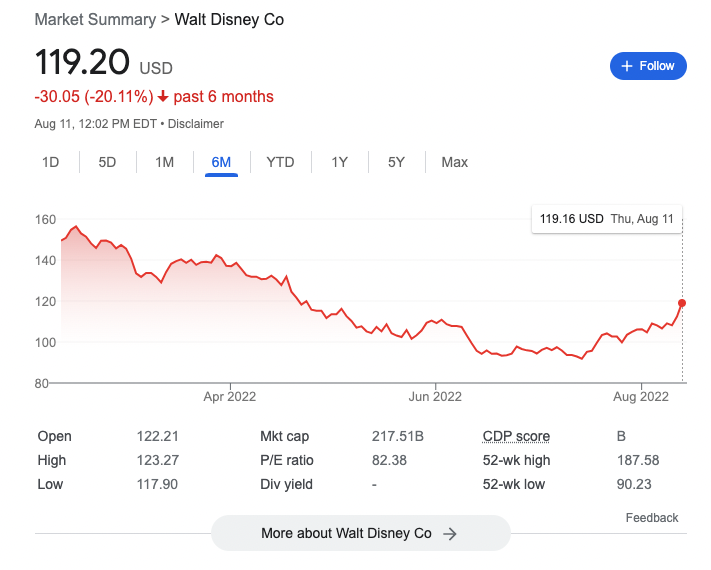Click the chart near Apr 2022

tap(230, 264)
